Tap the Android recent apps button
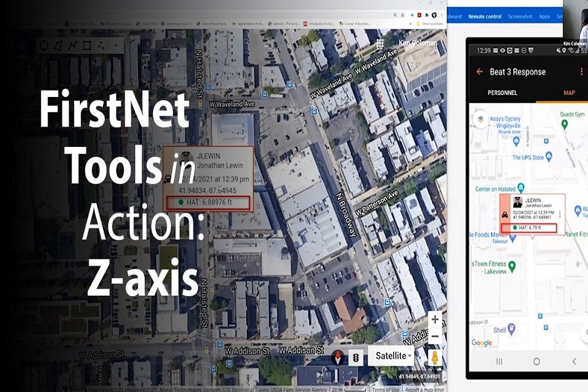 click(x=499, y=361)
